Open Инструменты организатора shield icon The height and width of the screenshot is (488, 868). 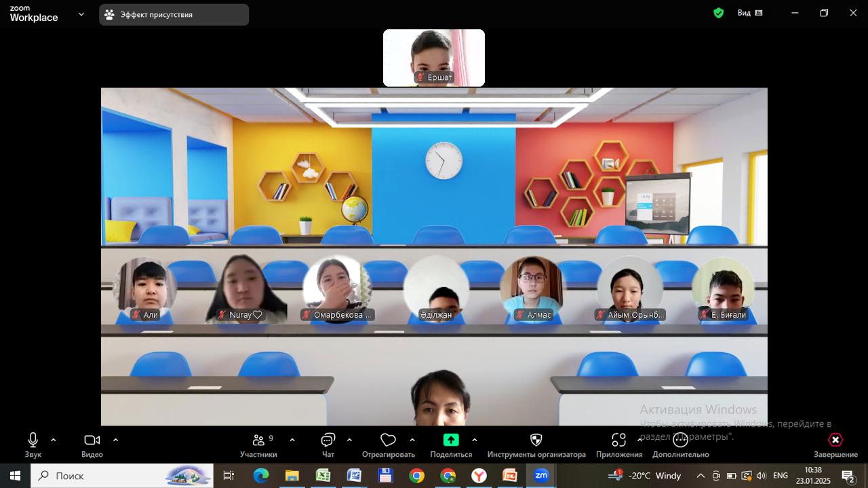(x=536, y=440)
